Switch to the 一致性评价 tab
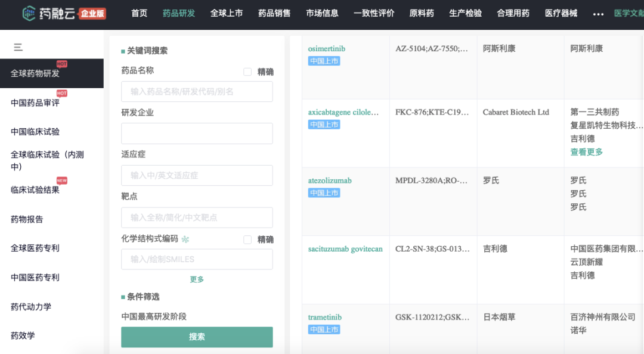644x354 pixels. point(373,13)
